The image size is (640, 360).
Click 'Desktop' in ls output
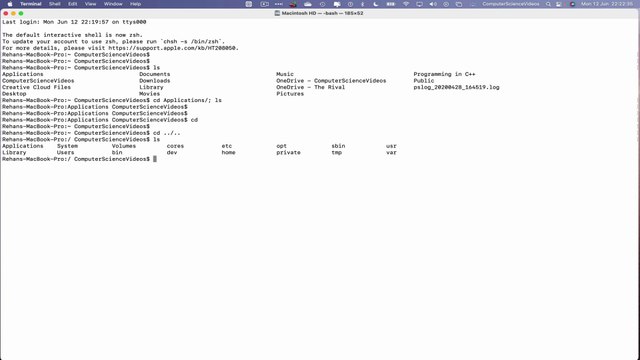(14, 94)
